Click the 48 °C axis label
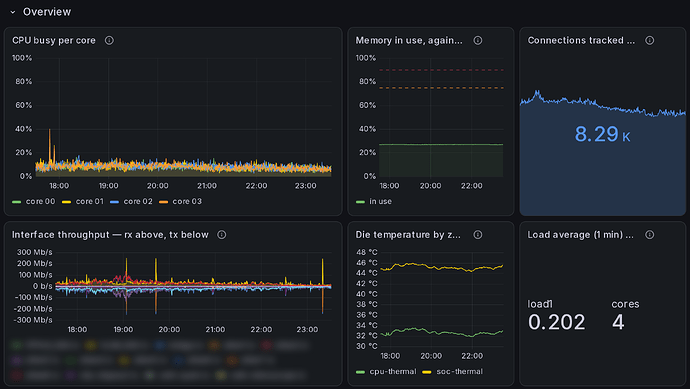Viewport: 690px width, 389px height. click(x=367, y=252)
